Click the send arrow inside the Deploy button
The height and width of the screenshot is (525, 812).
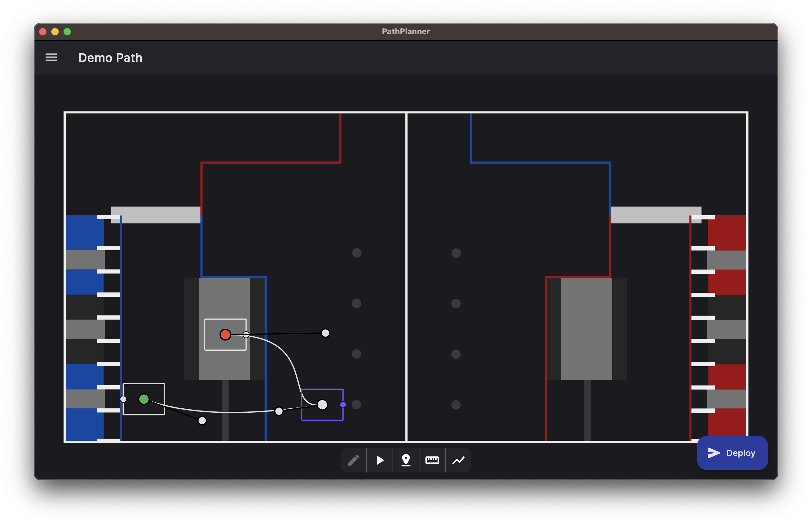(713, 453)
